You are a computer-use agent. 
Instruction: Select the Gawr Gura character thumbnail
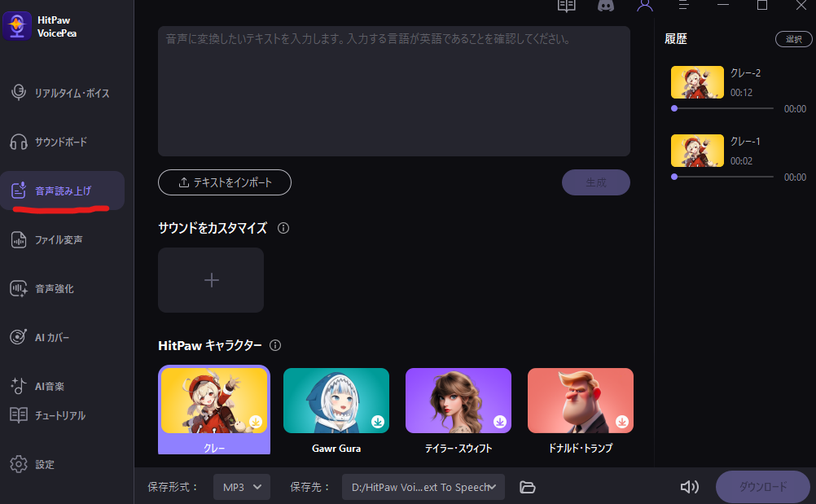336,401
